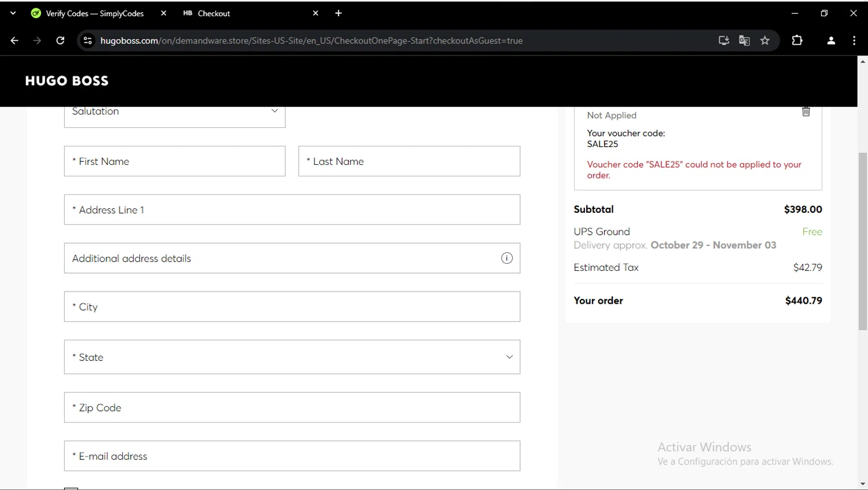Click the UPS Ground label
Image resolution: width=868 pixels, height=490 pixels.
[x=602, y=231]
